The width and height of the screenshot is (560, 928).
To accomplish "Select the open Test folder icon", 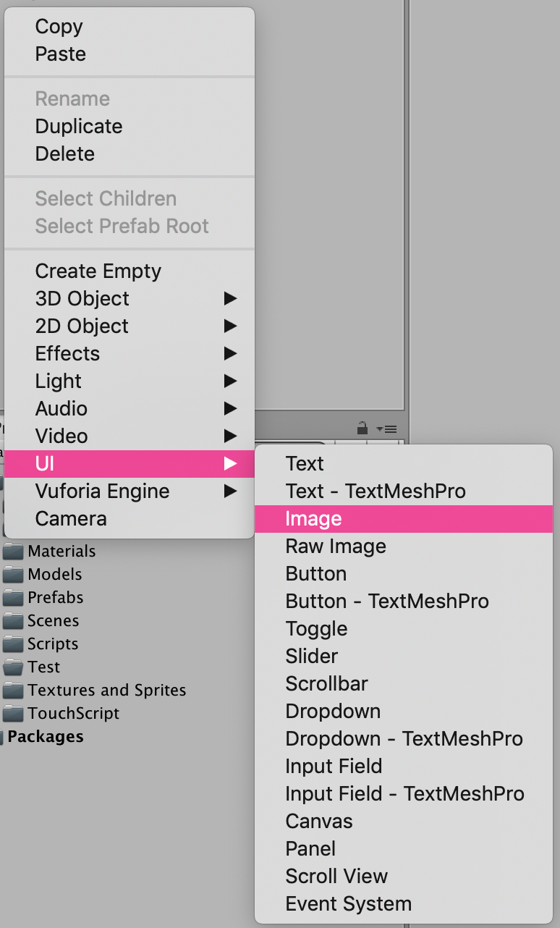I will [14, 667].
